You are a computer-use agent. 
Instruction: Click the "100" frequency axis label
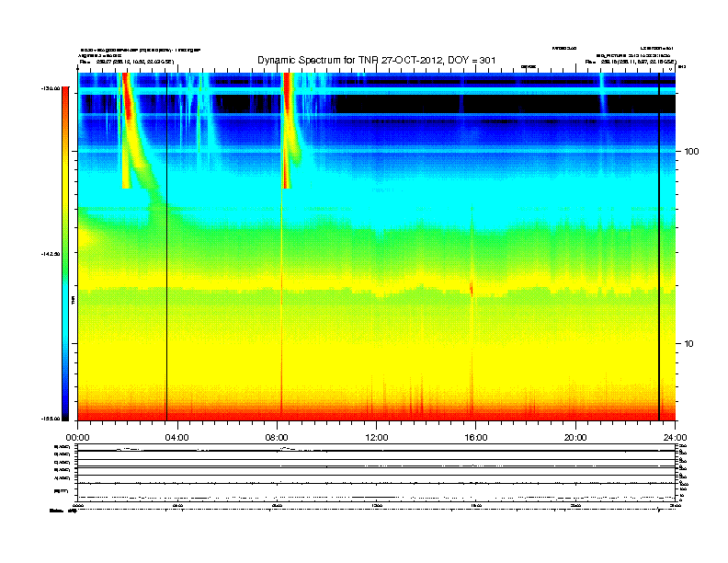pyautogui.click(x=691, y=152)
